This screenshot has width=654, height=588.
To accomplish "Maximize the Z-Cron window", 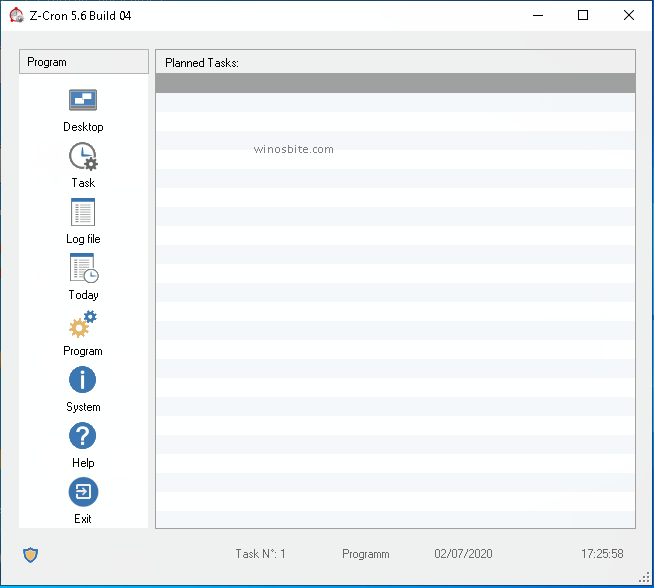I will [x=583, y=15].
